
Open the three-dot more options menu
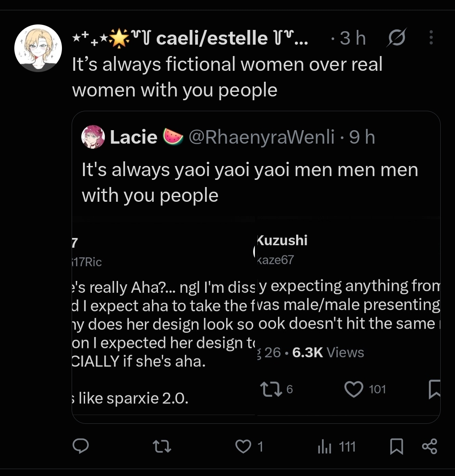tap(431, 37)
